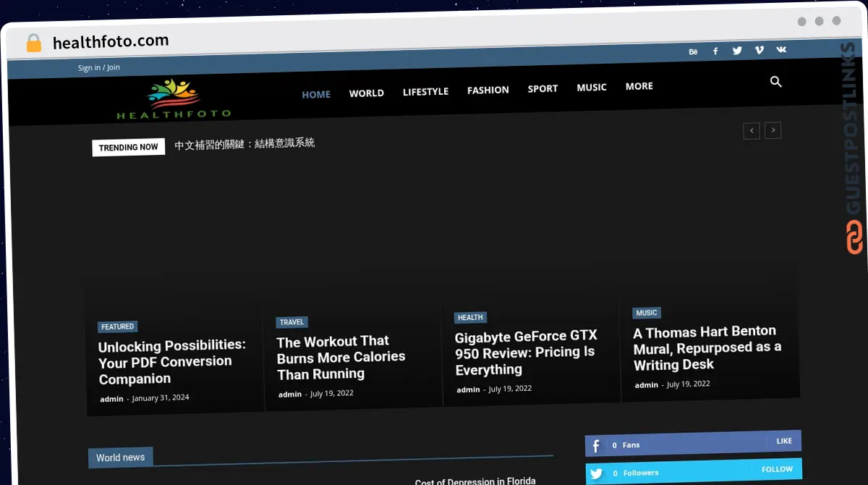The height and width of the screenshot is (485, 868).
Task: Open the FASHION menu item
Action: [488, 90]
